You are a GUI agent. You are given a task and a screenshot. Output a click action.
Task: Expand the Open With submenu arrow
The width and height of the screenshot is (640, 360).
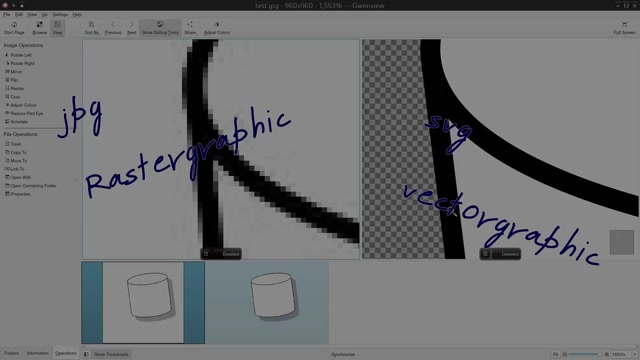pyautogui.click(x=76, y=179)
